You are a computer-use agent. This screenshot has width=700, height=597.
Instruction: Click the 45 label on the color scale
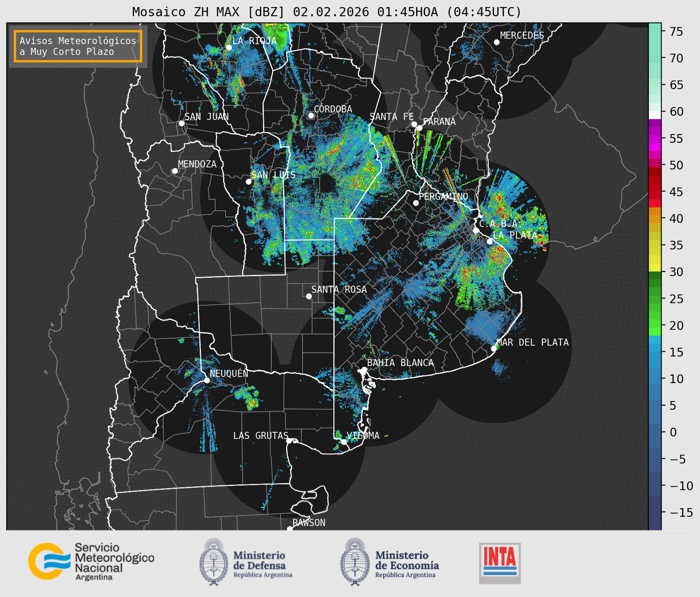click(x=676, y=192)
